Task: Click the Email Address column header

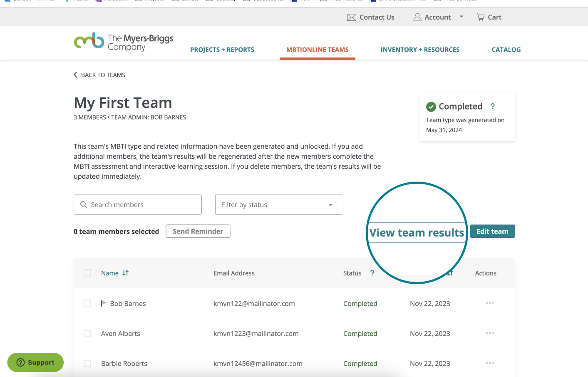Action: pos(234,273)
